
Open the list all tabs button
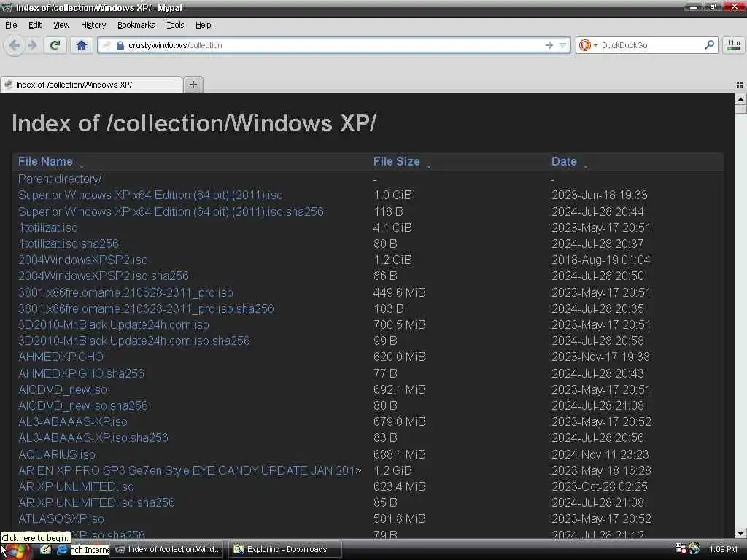(740, 85)
